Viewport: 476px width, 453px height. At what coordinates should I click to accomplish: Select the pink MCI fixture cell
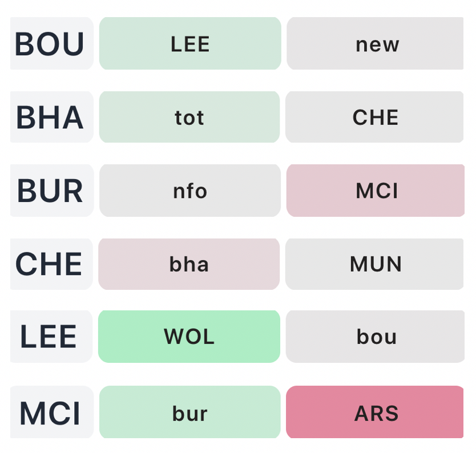pyautogui.click(x=376, y=191)
